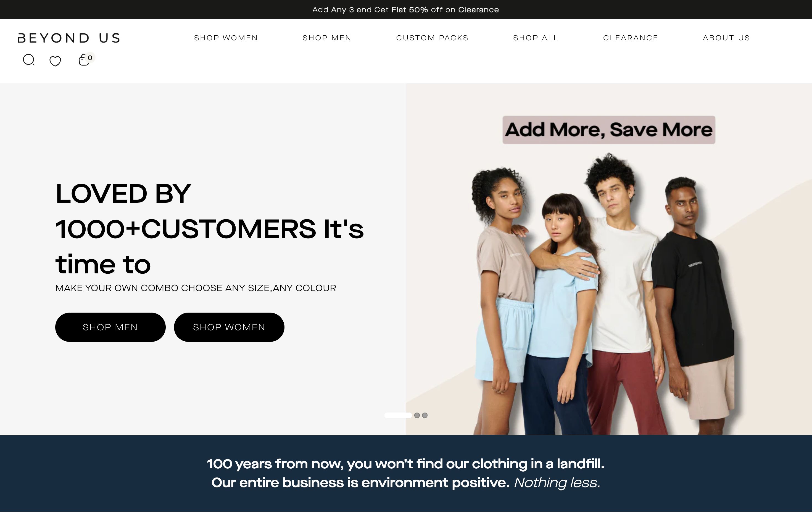Select SHOP ALL in the header
The height and width of the screenshot is (528, 812).
pyautogui.click(x=536, y=38)
